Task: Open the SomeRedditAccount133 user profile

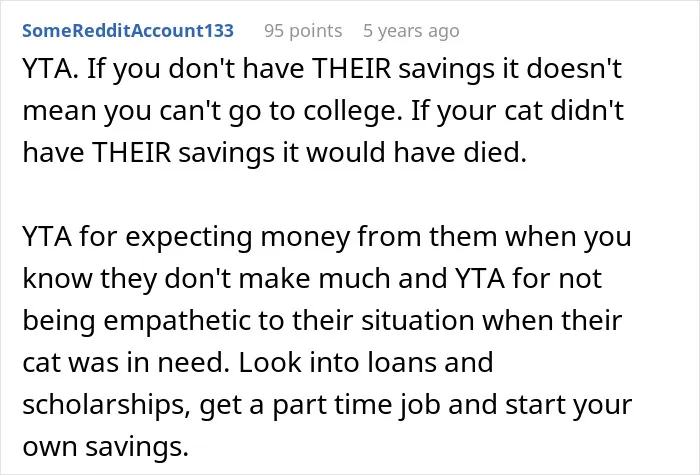Action: (x=128, y=31)
